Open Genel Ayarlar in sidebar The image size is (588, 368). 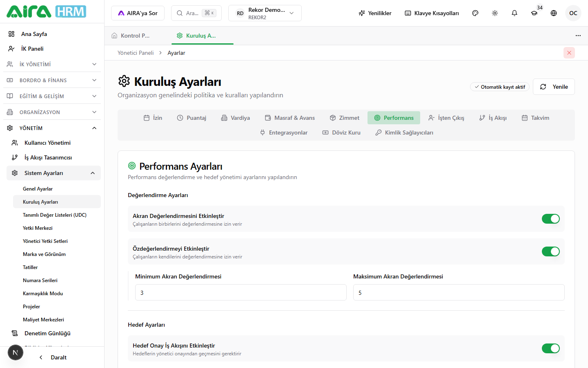point(57,189)
